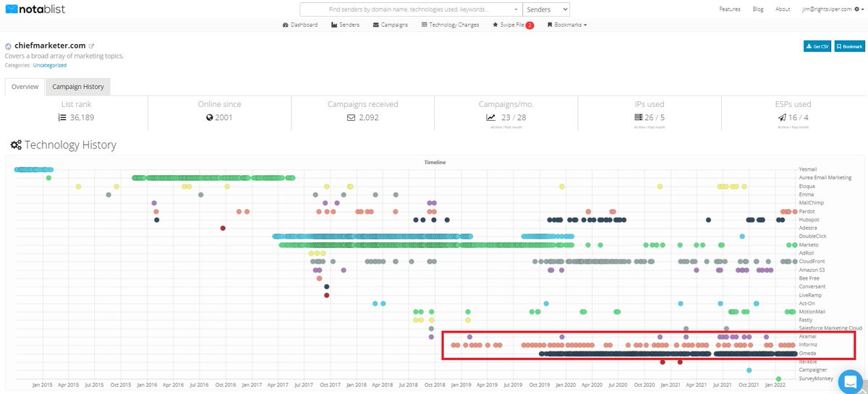Click the red Swipe File count badge

[529, 25]
